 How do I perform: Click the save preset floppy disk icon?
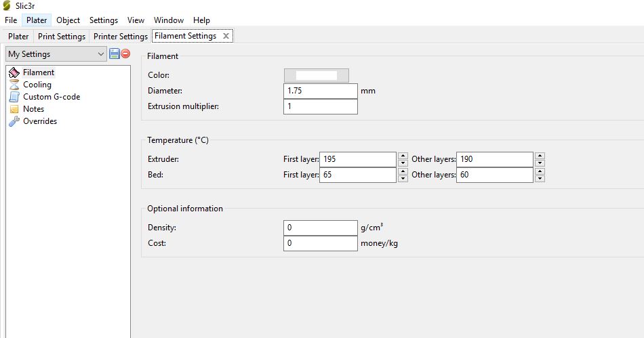point(114,54)
